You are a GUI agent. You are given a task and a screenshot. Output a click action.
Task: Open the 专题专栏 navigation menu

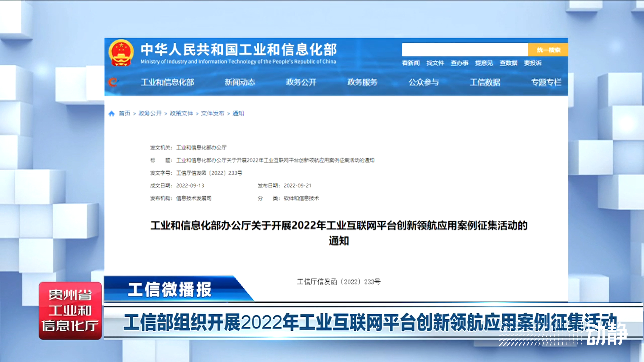[546, 82]
